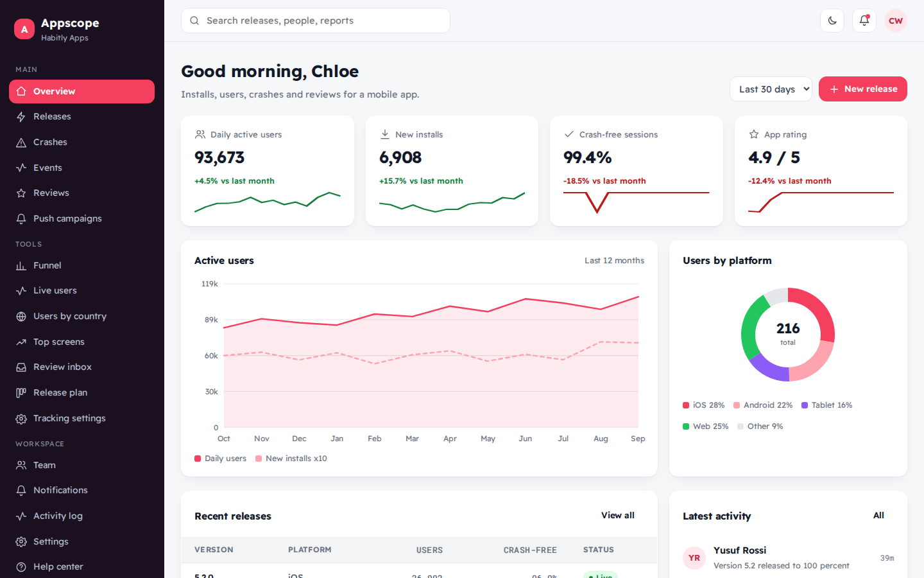Click the 93,673 daily users value
Screen dimensions: 924x578
219,157
